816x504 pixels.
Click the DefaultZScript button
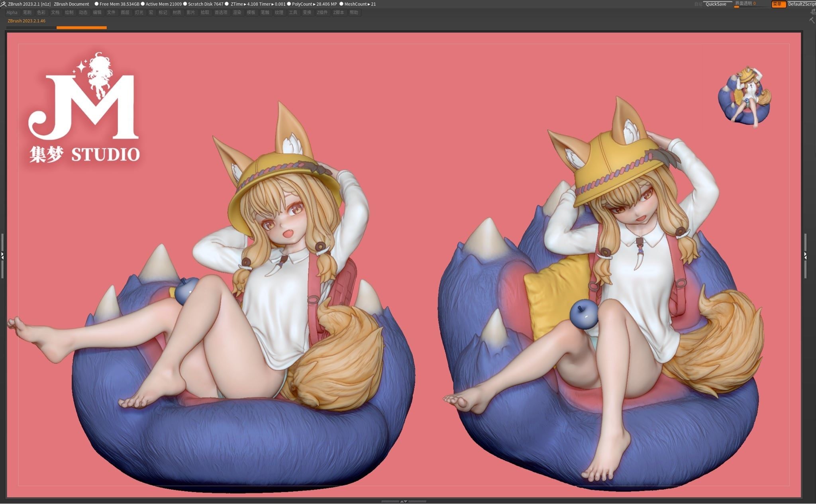pyautogui.click(x=802, y=4)
